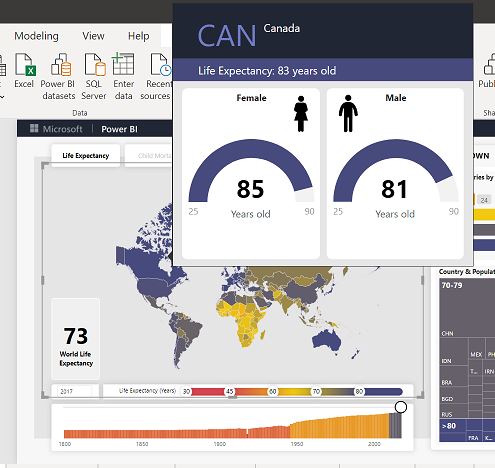Click the 2017 year box
Viewport: 495px width, 468px height.
point(75,391)
